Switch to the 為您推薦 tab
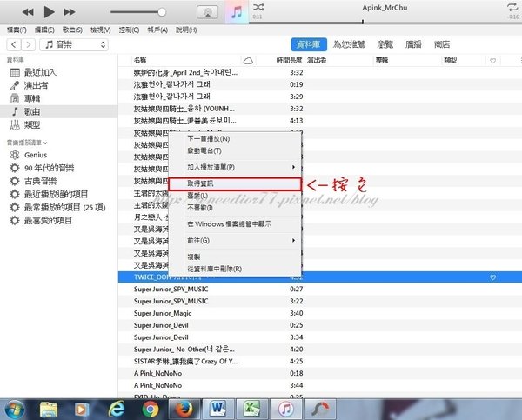 click(x=349, y=44)
